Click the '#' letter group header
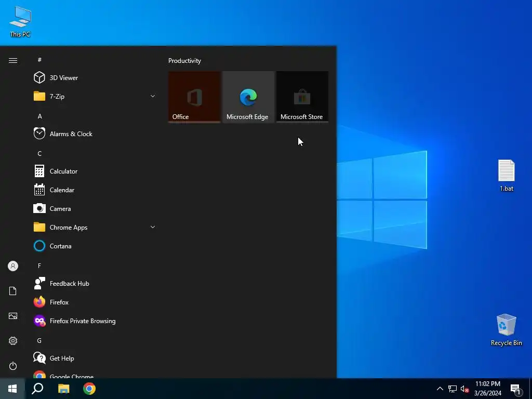The height and width of the screenshot is (399, 532). [39, 60]
